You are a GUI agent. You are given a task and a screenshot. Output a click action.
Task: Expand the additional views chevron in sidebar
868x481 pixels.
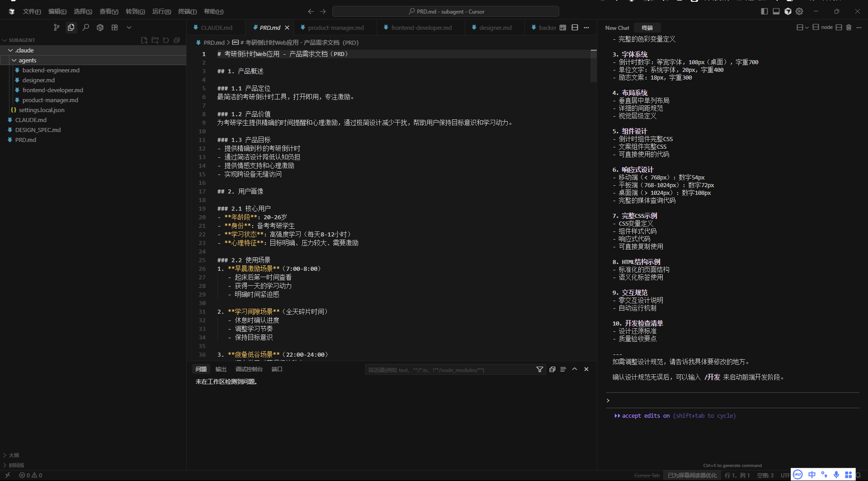coord(129,28)
